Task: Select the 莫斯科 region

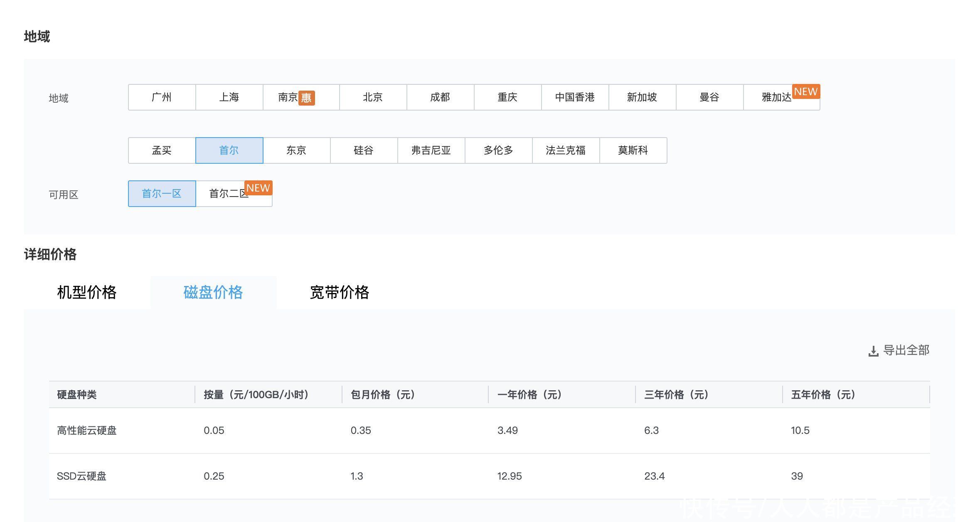Action: (633, 150)
